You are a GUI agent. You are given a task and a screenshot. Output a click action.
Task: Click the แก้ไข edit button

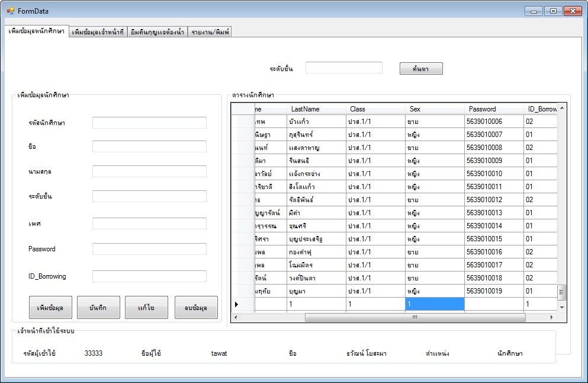click(x=147, y=308)
